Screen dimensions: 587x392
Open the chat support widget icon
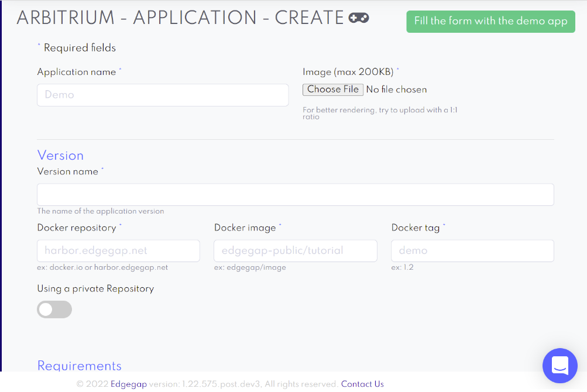pos(559,366)
